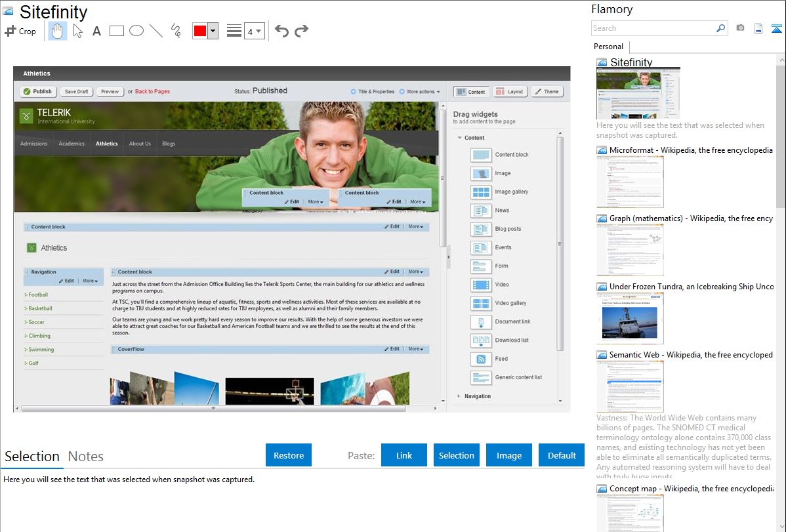Click the Events widget icon

click(481, 247)
